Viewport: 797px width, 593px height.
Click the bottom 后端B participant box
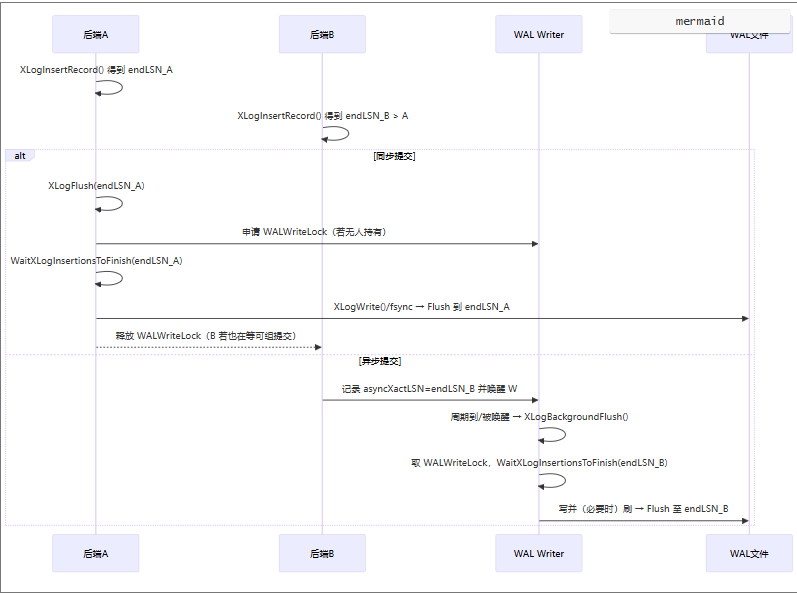(322, 553)
